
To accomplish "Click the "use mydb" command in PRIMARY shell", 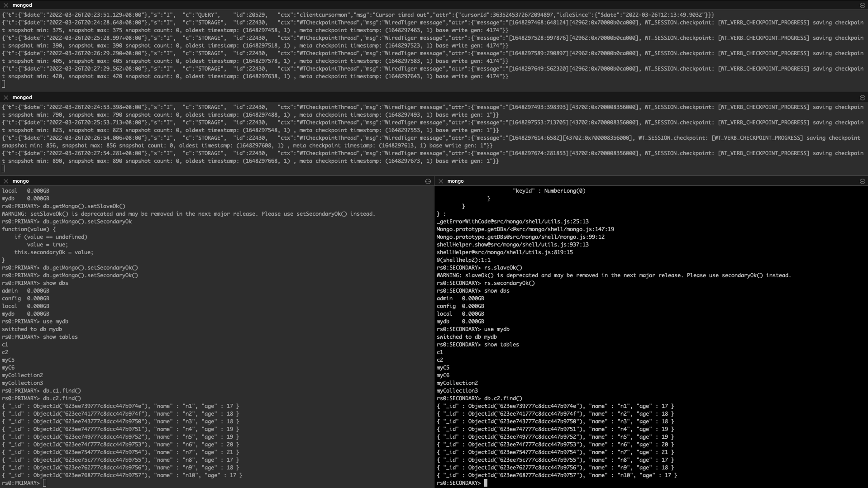I will coord(35,322).
